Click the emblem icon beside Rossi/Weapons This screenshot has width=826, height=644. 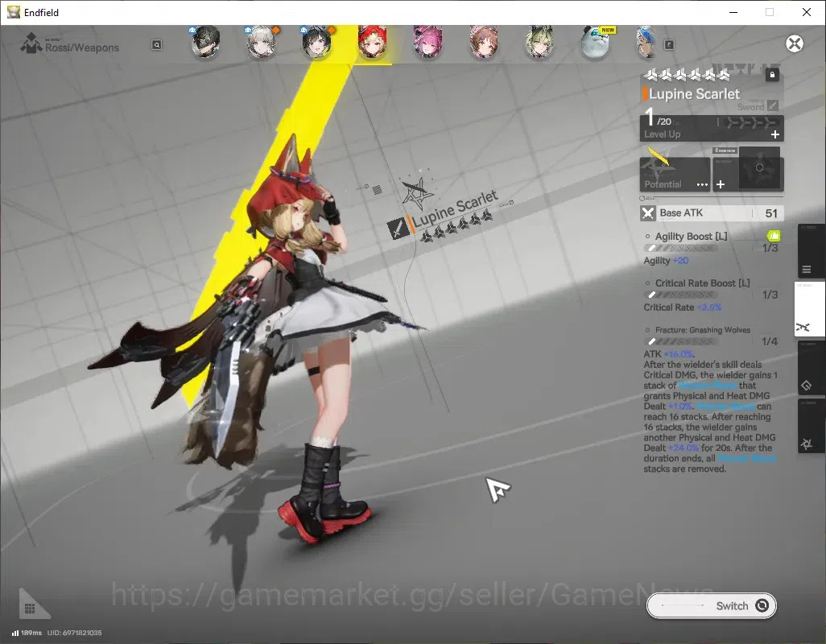(x=31, y=43)
